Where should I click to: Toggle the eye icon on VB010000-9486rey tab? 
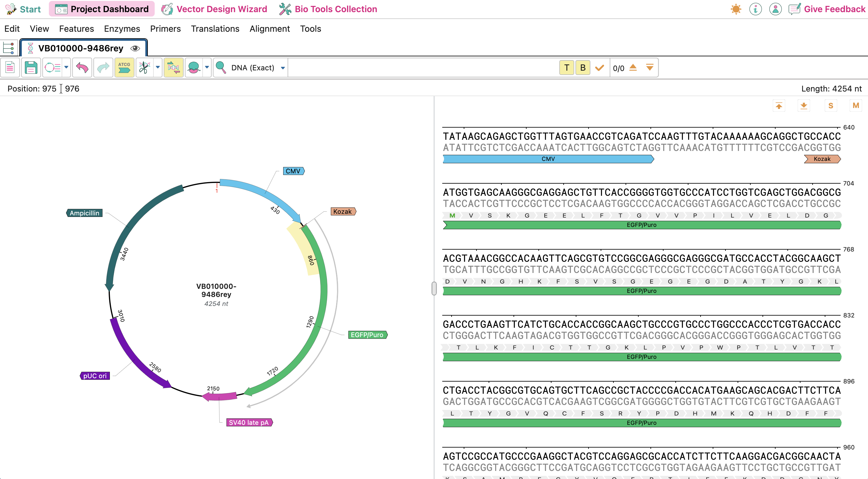pos(135,48)
